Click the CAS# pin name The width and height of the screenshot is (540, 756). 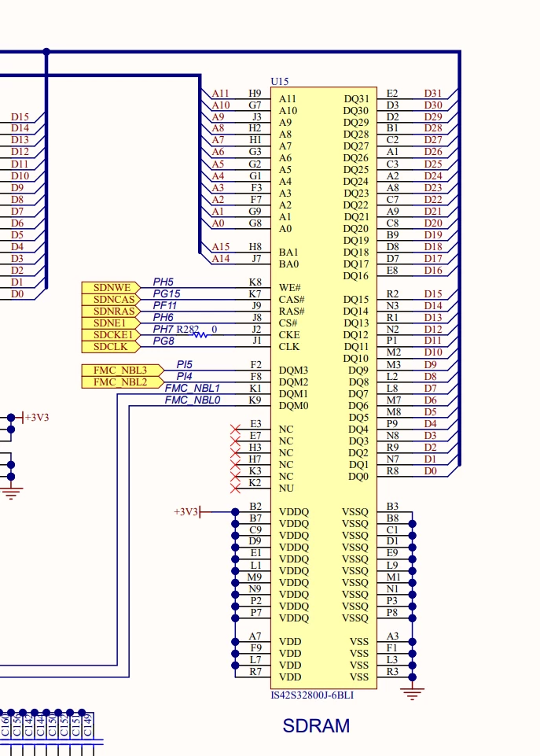click(292, 300)
